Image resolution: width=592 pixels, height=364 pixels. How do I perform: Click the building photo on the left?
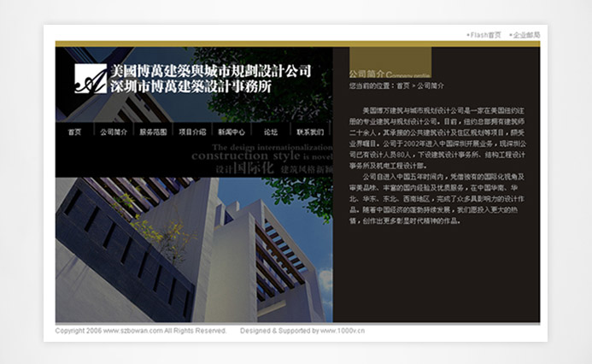(x=171, y=248)
